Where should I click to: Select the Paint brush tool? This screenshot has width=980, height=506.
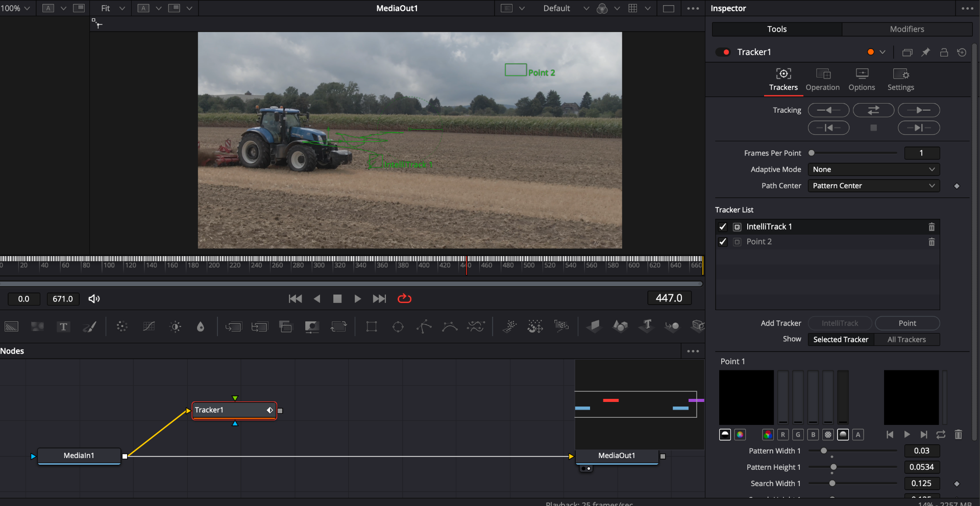(x=90, y=327)
